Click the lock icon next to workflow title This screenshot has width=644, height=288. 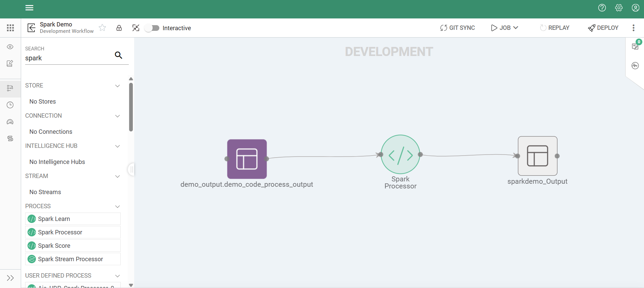tap(119, 28)
